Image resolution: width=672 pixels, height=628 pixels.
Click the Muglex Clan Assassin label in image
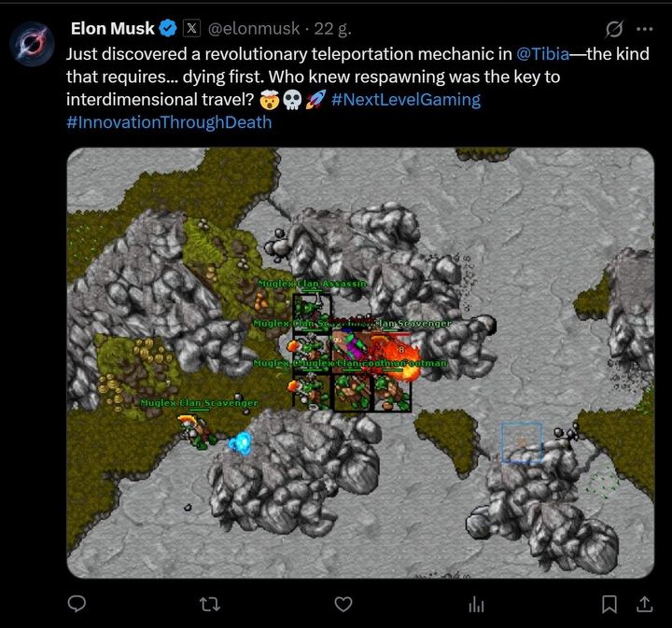tap(313, 284)
